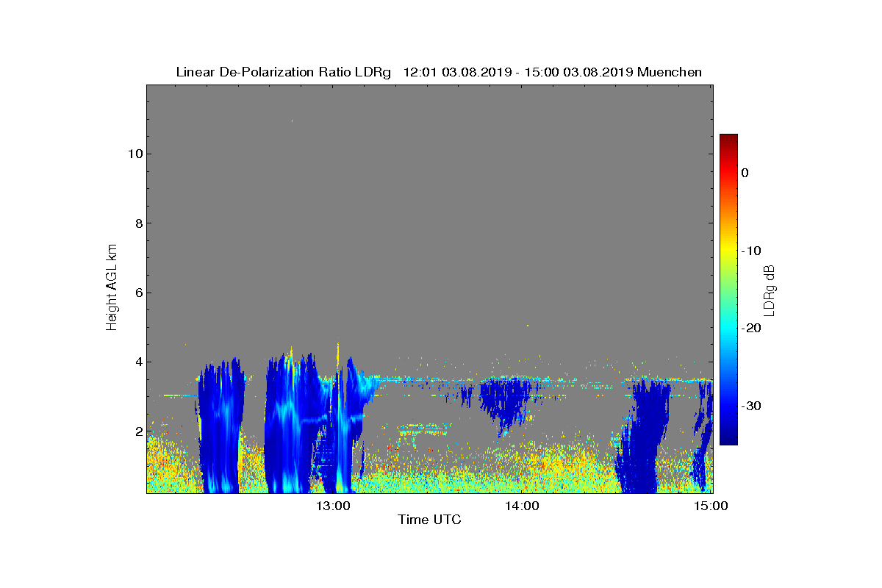Click the height tick label 8

[137, 223]
